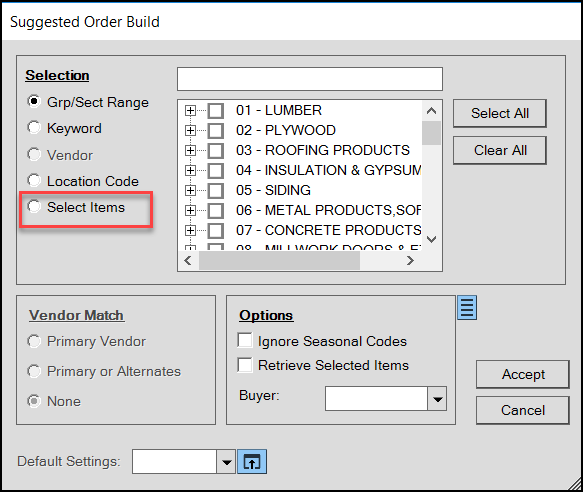The height and width of the screenshot is (492, 583).
Task: Click the horizontal scrollbar thumb of tree list
Action: [279, 261]
